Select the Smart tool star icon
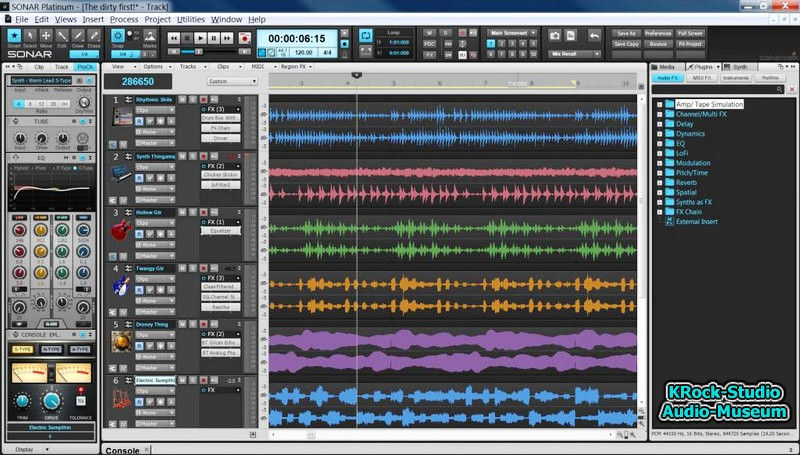The width and height of the screenshot is (800, 455). click(x=14, y=36)
